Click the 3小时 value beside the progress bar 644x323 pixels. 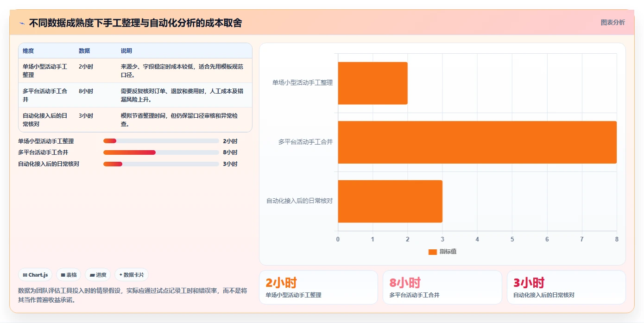[x=230, y=164]
